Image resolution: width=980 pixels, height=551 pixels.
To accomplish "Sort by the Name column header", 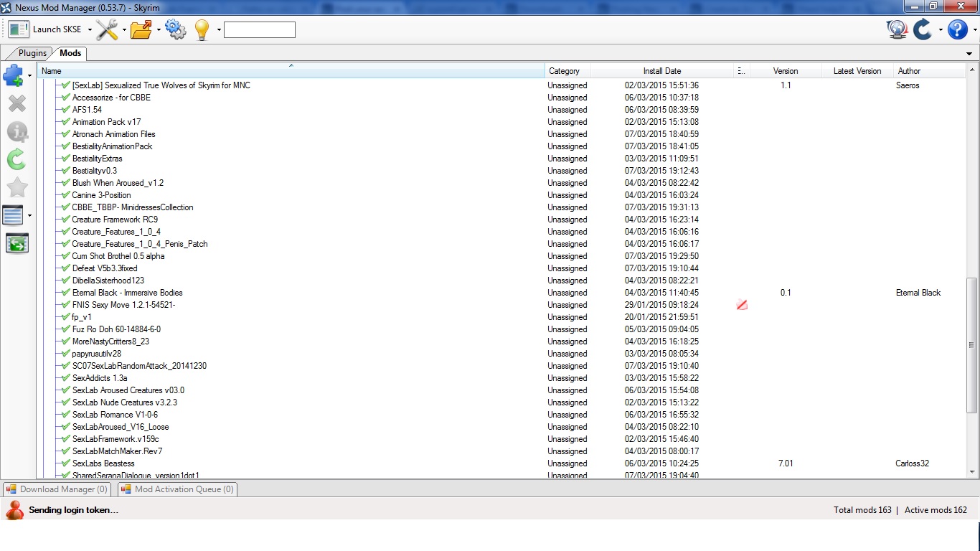I will tap(292, 71).
